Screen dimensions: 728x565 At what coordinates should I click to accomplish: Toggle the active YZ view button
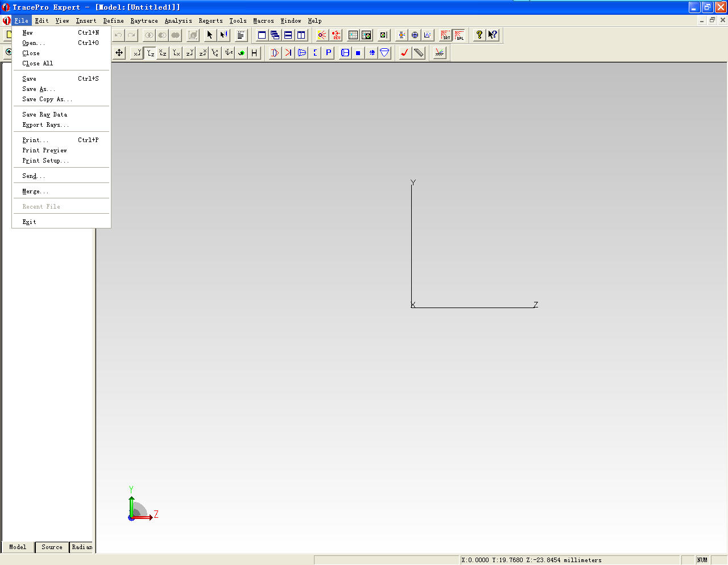[x=150, y=53]
